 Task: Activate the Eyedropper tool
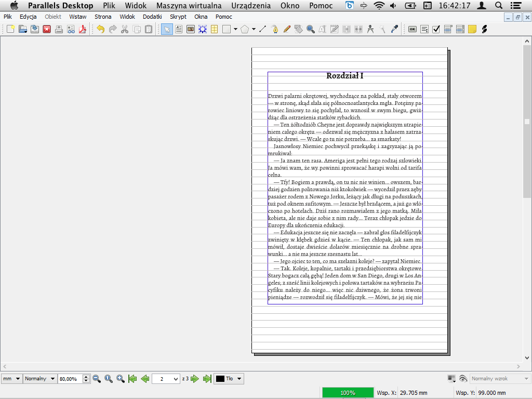click(x=394, y=29)
